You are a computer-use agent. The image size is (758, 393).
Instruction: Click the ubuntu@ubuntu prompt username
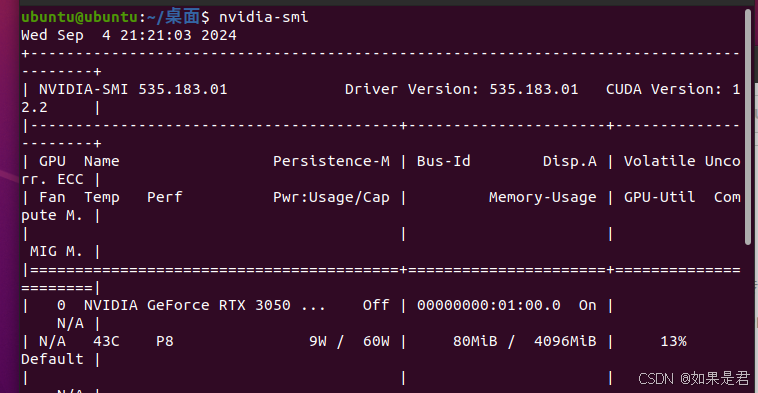point(79,17)
